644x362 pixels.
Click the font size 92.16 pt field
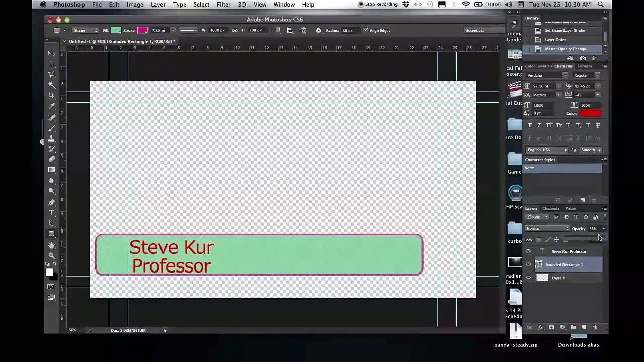[x=543, y=86]
